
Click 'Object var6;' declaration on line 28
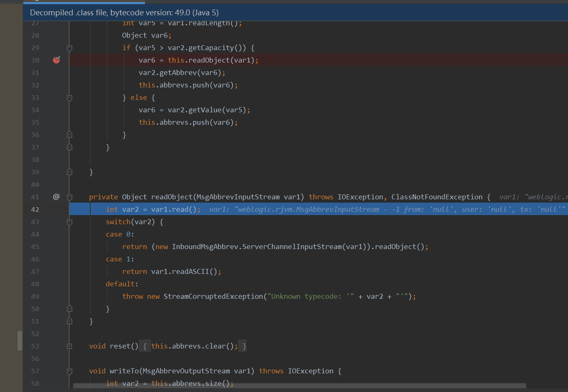[x=147, y=36]
